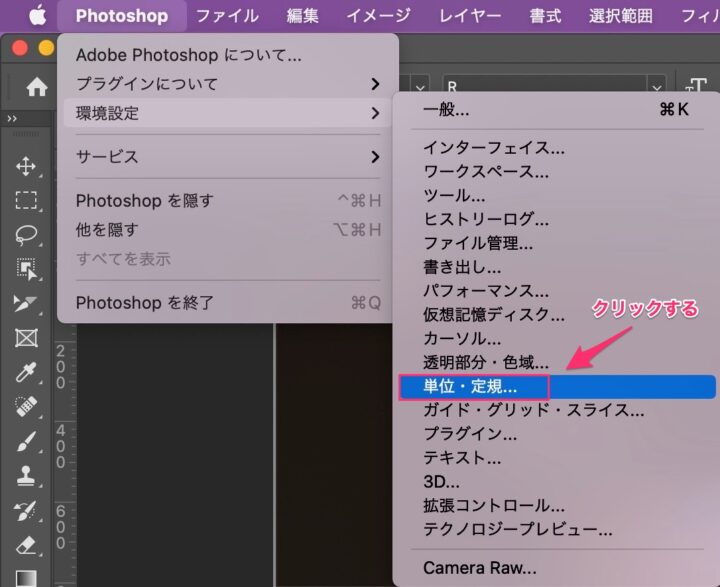Open ファイル管理 preferences
The height and width of the screenshot is (587, 720).
click(x=557, y=243)
